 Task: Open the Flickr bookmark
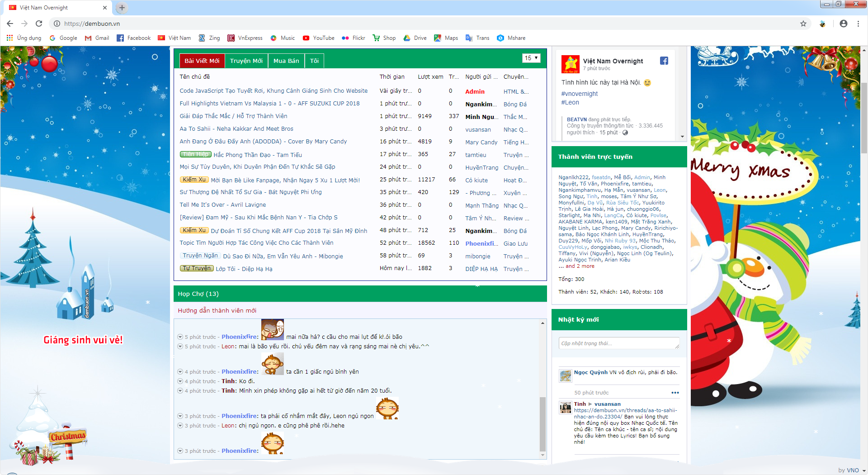click(354, 38)
